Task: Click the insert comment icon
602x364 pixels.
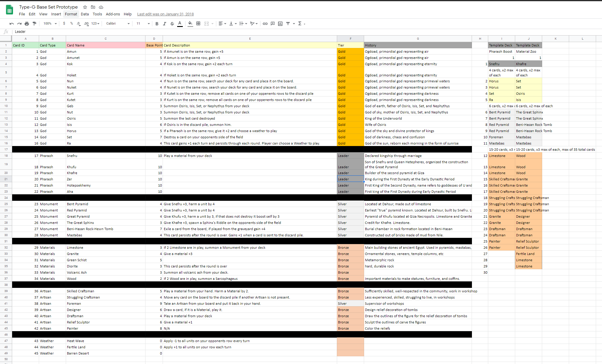Action: pos(273,24)
